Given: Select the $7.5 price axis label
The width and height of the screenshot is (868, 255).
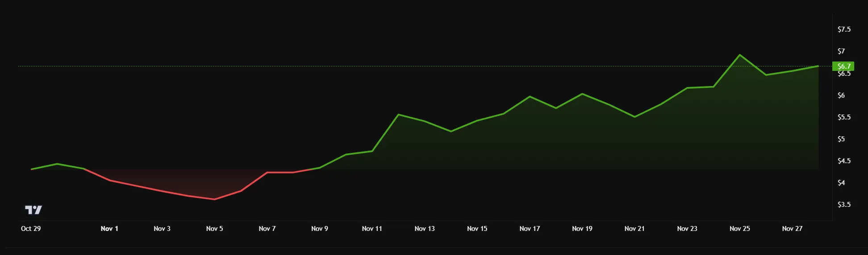Looking at the screenshot, I should [844, 29].
